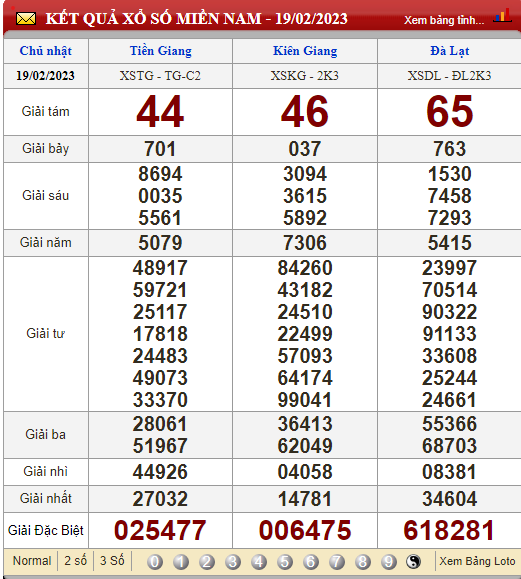Select digit ball 5 filter

[285, 562]
